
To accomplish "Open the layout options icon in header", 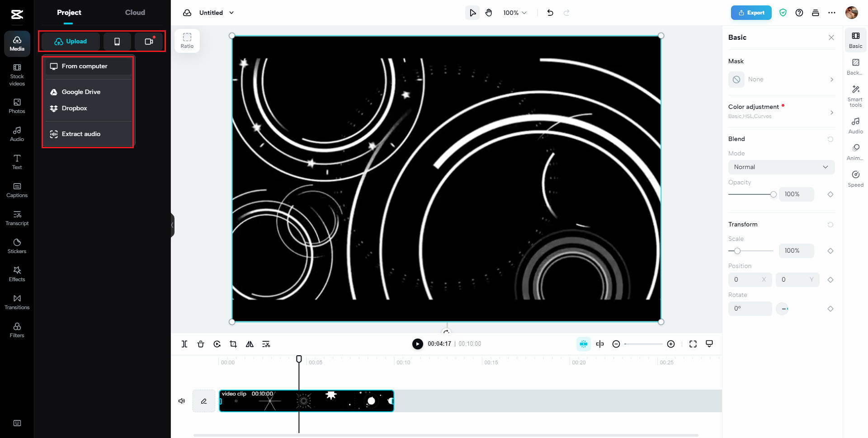I will click(816, 13).
